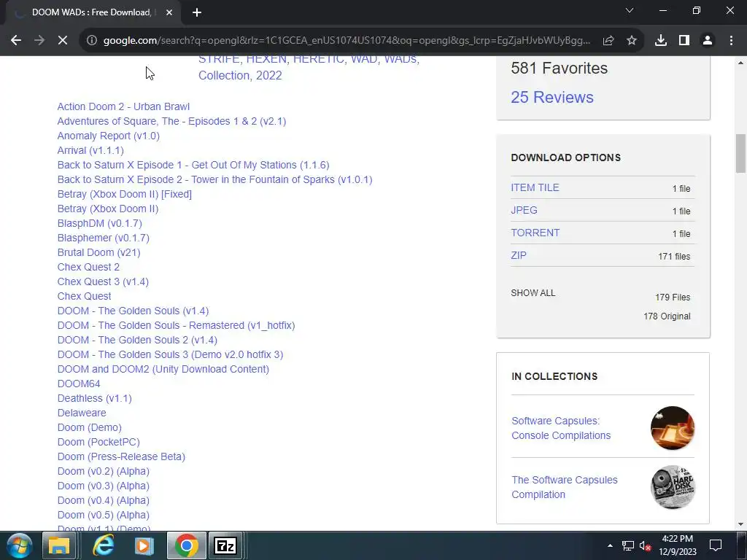Open The Software Capsules Compilation link
The image size is (747, 560).
[x=564, y=487]
